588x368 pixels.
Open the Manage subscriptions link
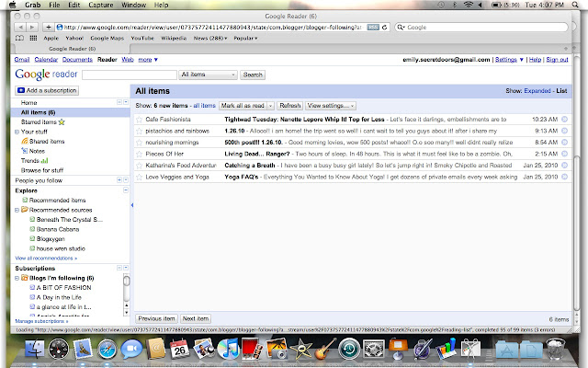click(41, 321)
